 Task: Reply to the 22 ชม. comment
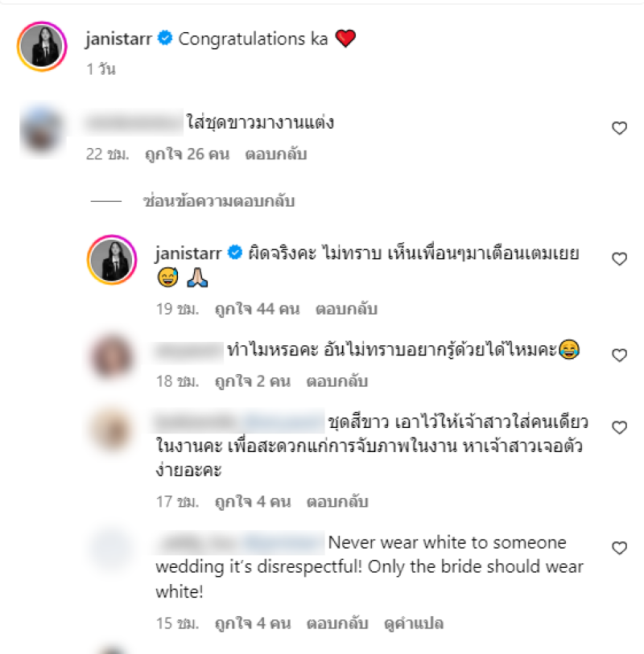click(x=276, y=154)
